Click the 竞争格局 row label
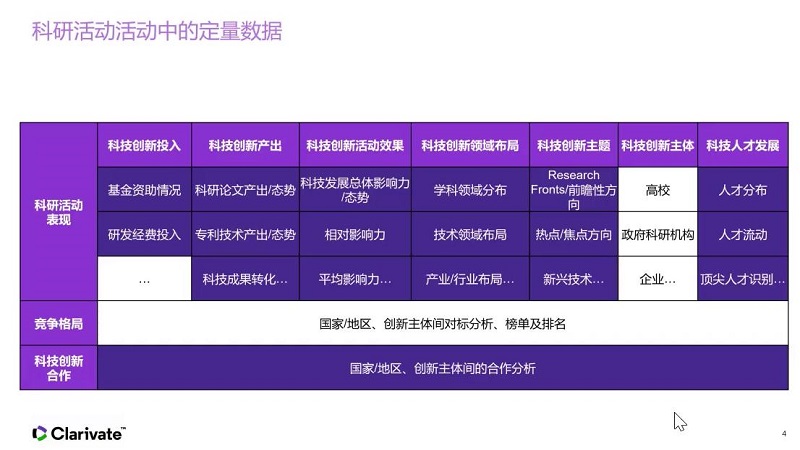Image resolution: width=800 pixels, height=450 pixels. [x=58, y=323]
